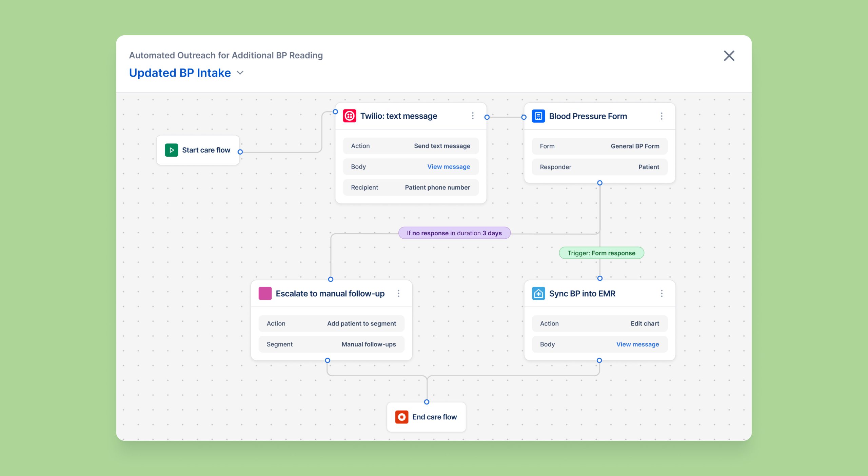Click the orange End care flow stop icon
Screen dimensions: 868x476
point(401,417)
